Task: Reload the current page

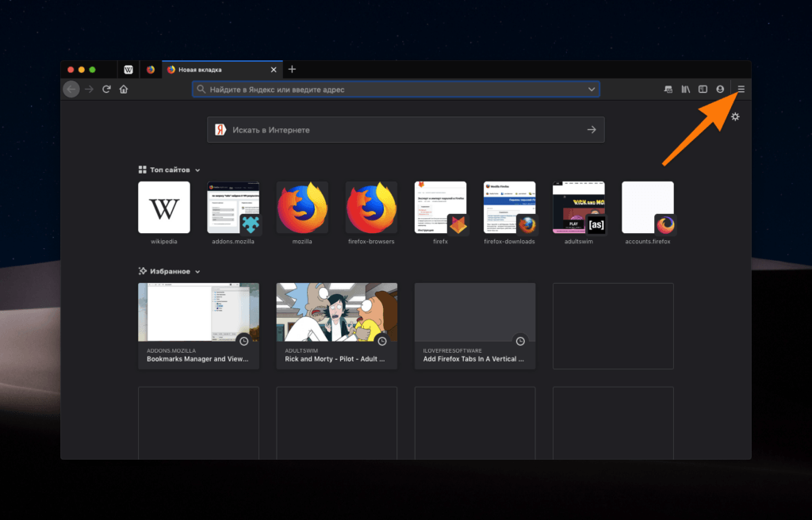Action: pos(107,89)
